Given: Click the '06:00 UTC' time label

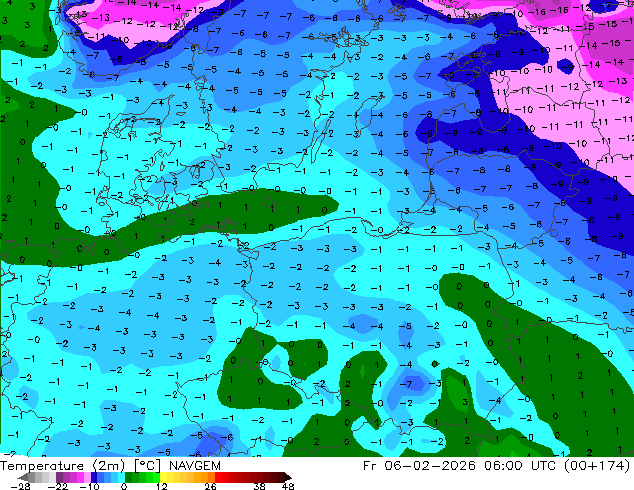Looking at the screenshot, I should click(x=520, y=466).
